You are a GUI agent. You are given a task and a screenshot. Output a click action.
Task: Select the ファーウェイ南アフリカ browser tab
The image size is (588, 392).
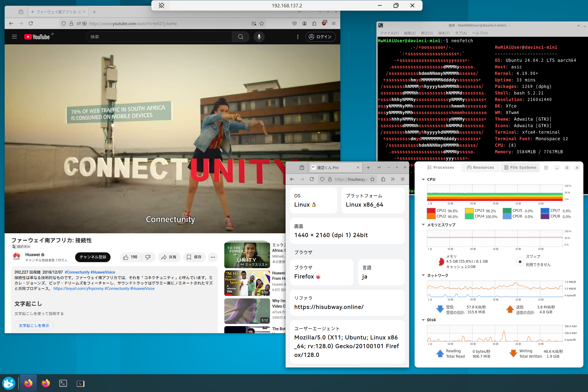58,12
